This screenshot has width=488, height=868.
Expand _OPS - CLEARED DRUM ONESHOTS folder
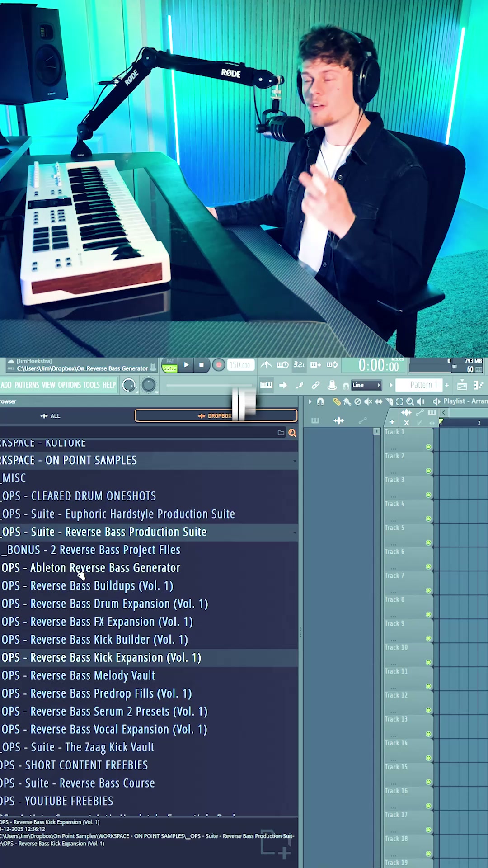149,496
